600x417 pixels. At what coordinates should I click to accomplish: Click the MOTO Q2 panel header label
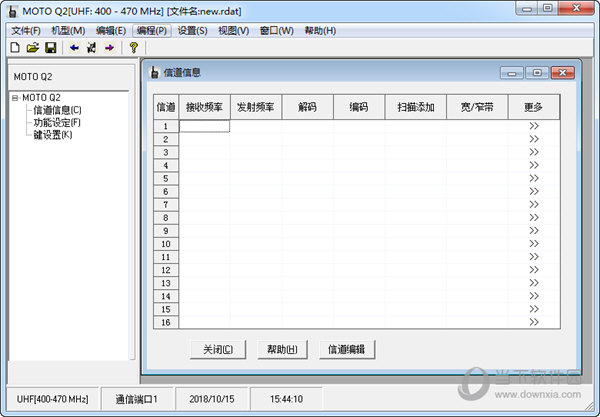tap(33, 77)
